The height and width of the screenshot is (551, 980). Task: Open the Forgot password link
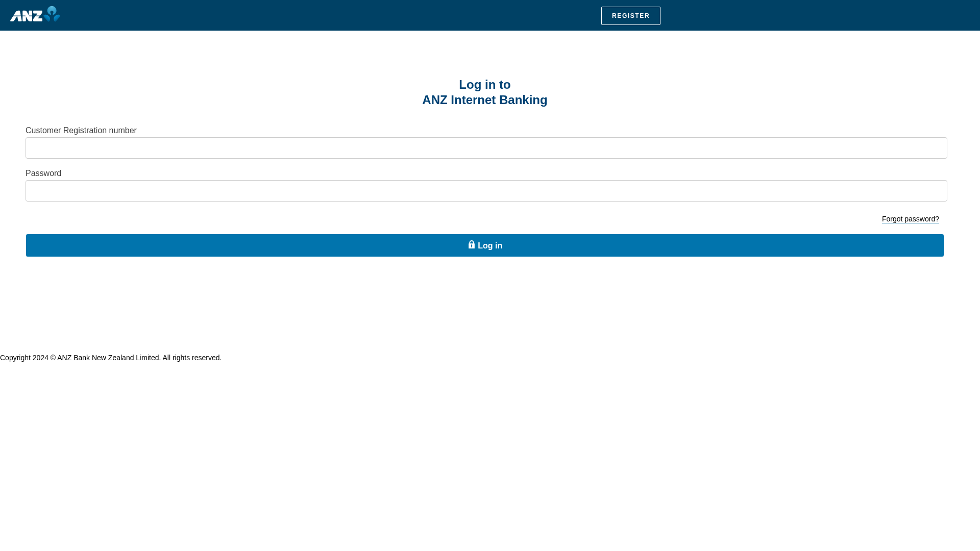pyautogui.click(x=910, y=219)
